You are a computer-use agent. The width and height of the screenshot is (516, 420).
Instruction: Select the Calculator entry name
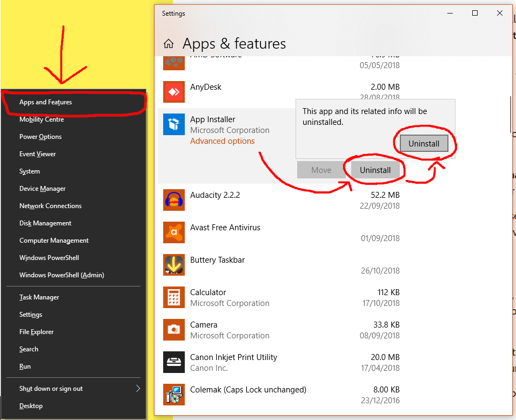pos(208,292)
